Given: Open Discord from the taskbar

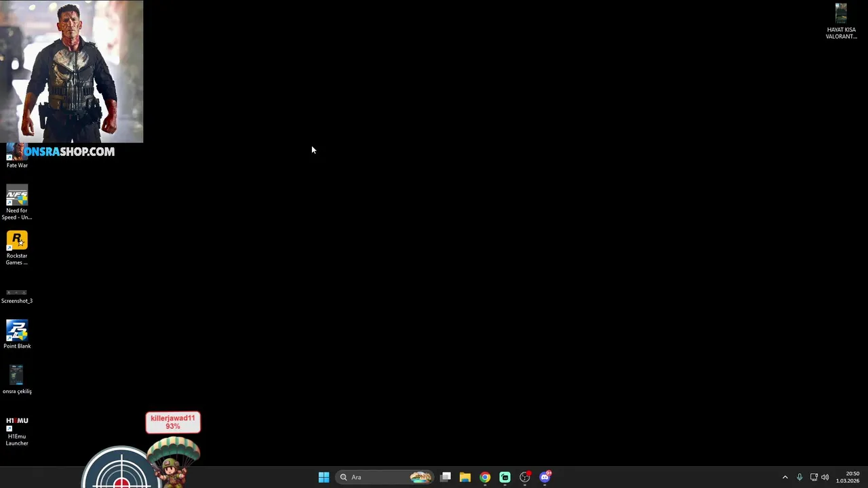Looking at the screenshot, I should click(x=545, y=477).
